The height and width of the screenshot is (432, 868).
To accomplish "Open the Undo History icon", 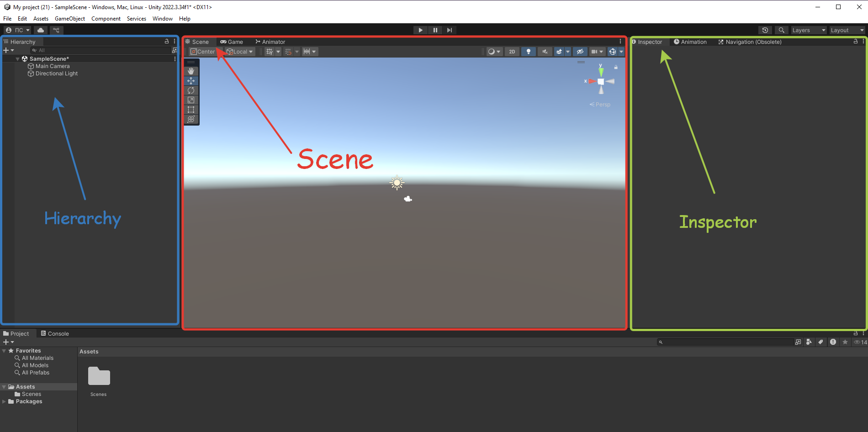I will (x=765, y=30).
